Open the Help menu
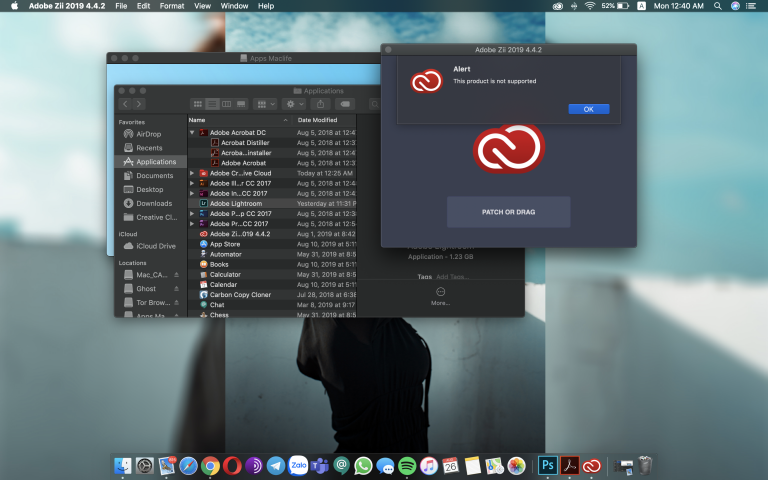The width and height of the screenshot is (768, 480). [x=266, y=6]
